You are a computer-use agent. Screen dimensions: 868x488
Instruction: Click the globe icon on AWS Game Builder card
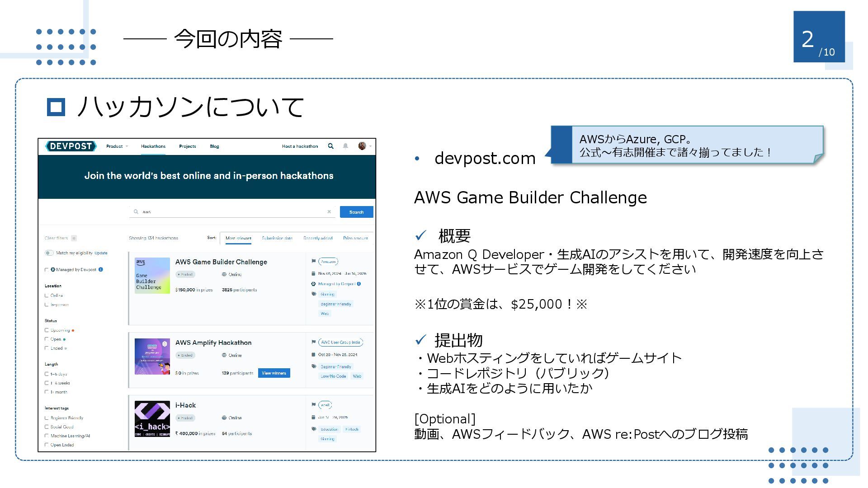224,274
